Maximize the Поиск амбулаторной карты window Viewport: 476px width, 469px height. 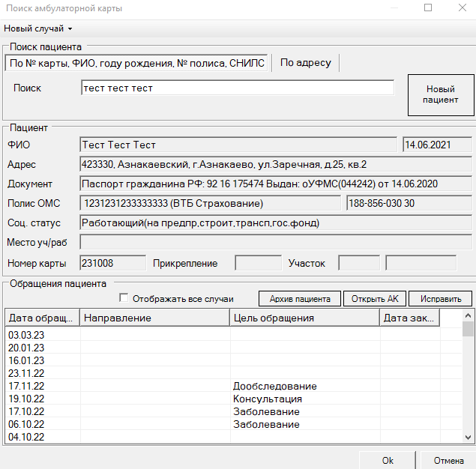tap(428, 8)
